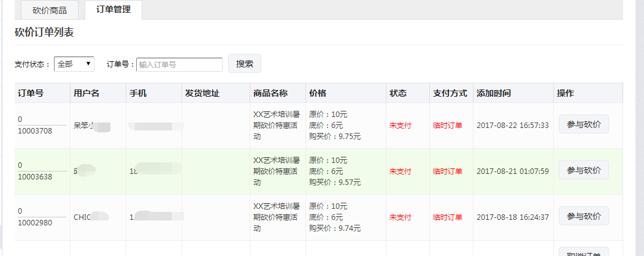The height and width of the screenshot is (256, 644).
Task: Click product name in the 10003708 row
Action: (277, 126)
